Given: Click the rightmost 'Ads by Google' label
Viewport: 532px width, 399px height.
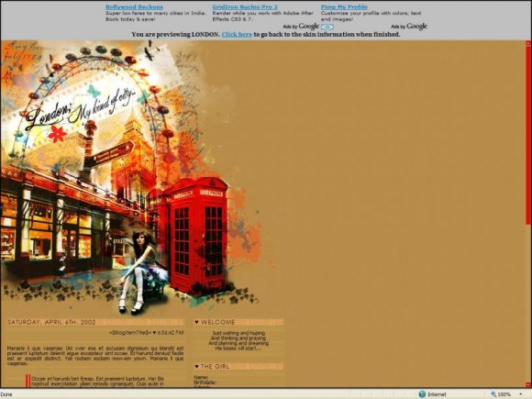Looking at the screenshot, I should coord(409,27).
